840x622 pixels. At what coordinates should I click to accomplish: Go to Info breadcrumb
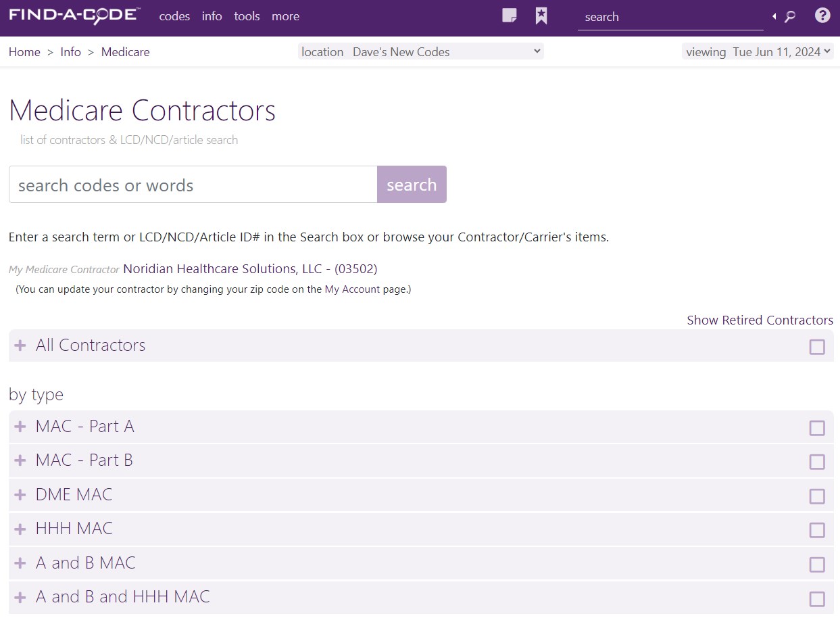pos(70,52)
